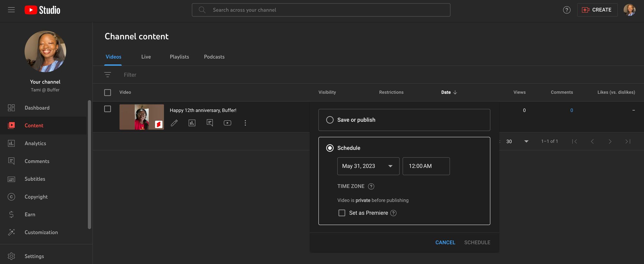The height and width of the screenshot is (264, 644).
Task: Click the CREATE button
Action: (x=597, y=10)
